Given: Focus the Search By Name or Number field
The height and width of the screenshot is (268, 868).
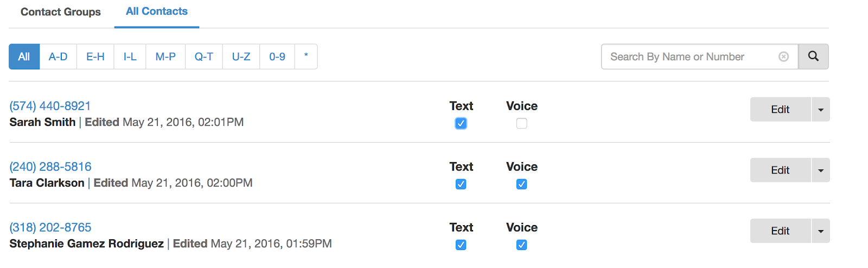Looking at the screenshot, I should [689, 56].
